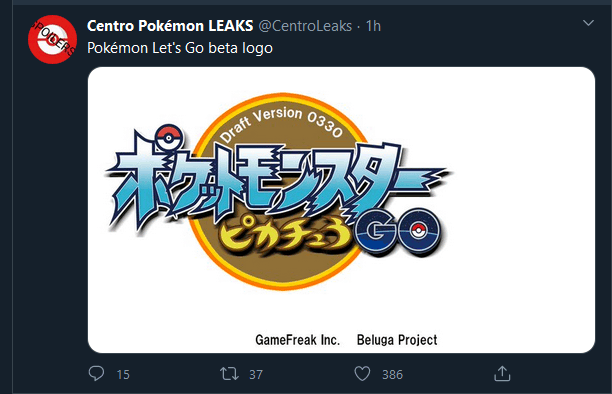Open the Centro Pokémon LEAKS display name
The height and width of the screenshot is (394, 612).
point(170,26)
